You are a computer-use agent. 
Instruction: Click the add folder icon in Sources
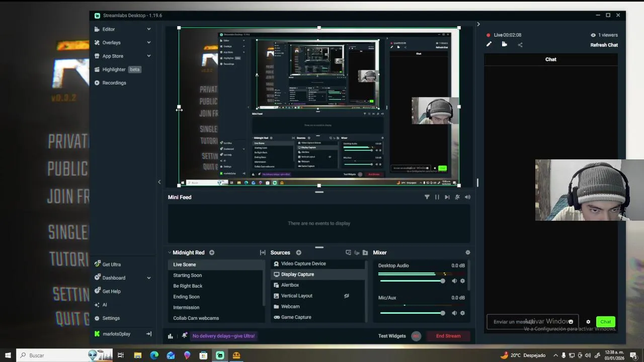click(x=365, y=252)
